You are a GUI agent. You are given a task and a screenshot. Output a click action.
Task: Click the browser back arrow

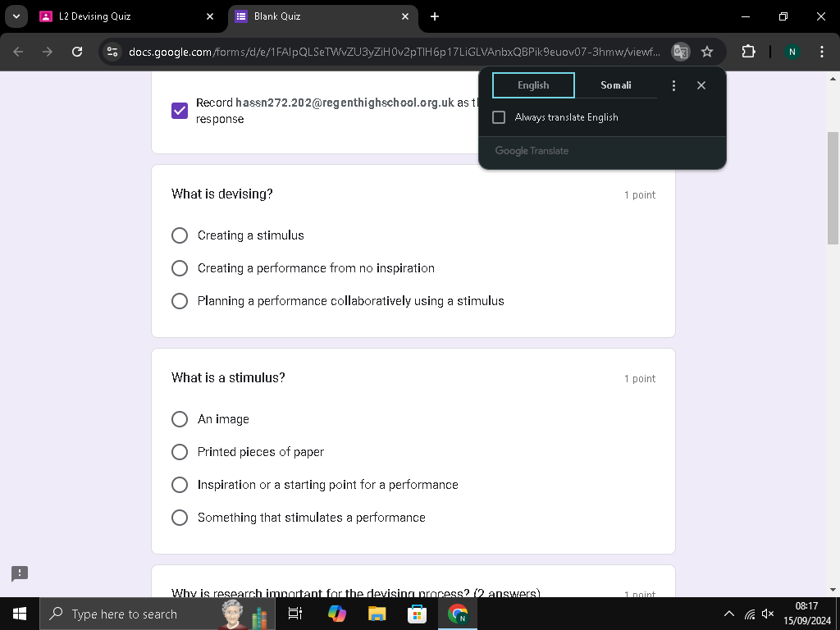18,52
